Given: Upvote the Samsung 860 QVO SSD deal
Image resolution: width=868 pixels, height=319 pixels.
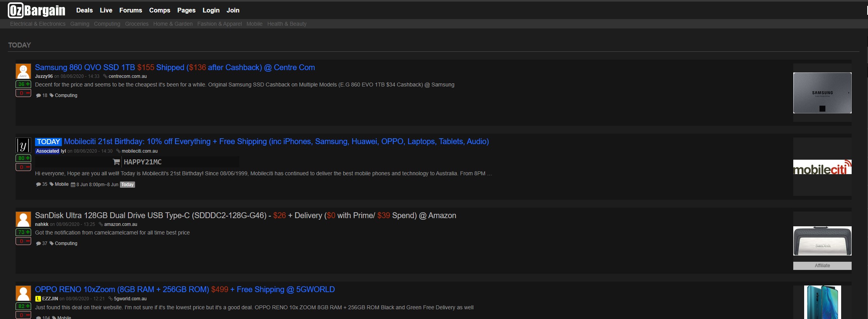Looking at the screenshot, I should pyautogui.click(x=23, y=84).
